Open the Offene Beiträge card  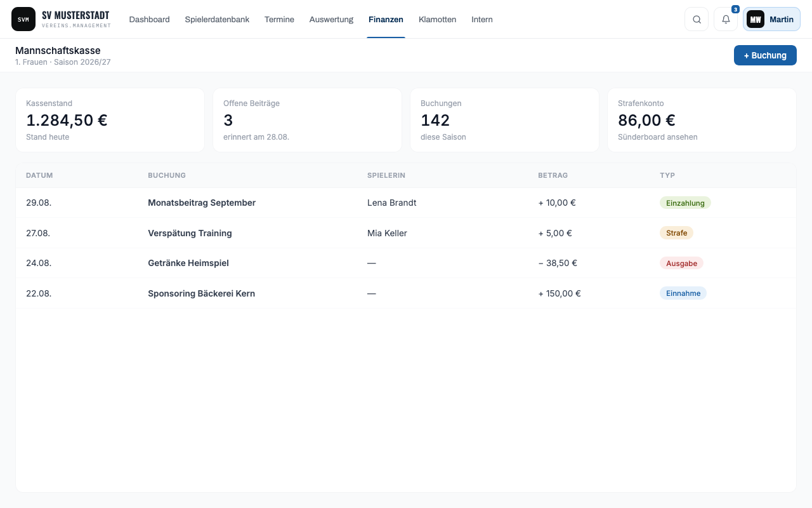click(x=307, y=120)
